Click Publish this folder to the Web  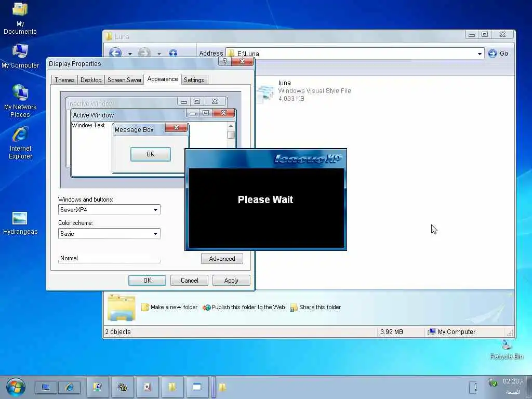click(x=244, y=307)
